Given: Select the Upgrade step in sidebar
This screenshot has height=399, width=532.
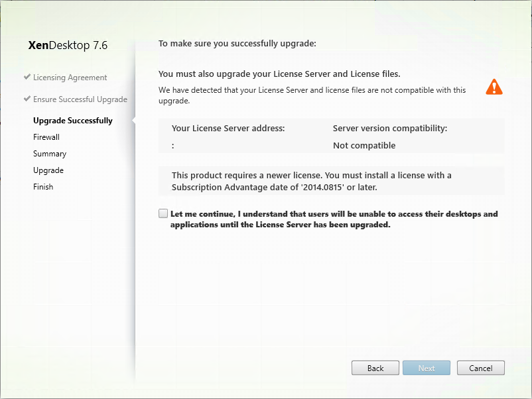Looking at the screenshot, I should point(48,170).
